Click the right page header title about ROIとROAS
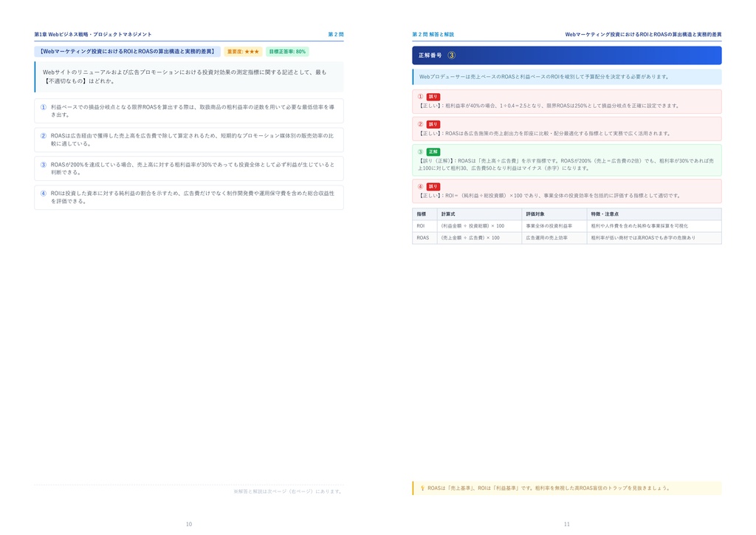 (643, 34)
